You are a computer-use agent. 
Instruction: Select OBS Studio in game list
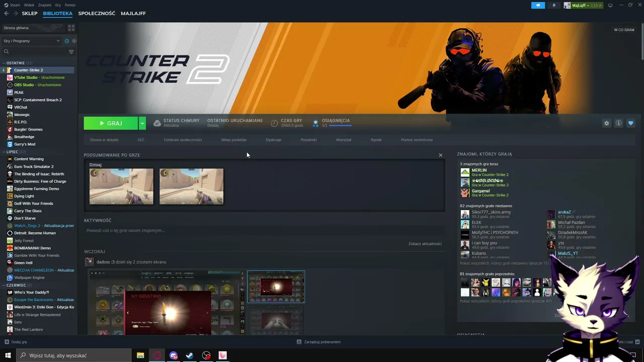point(38,85)
